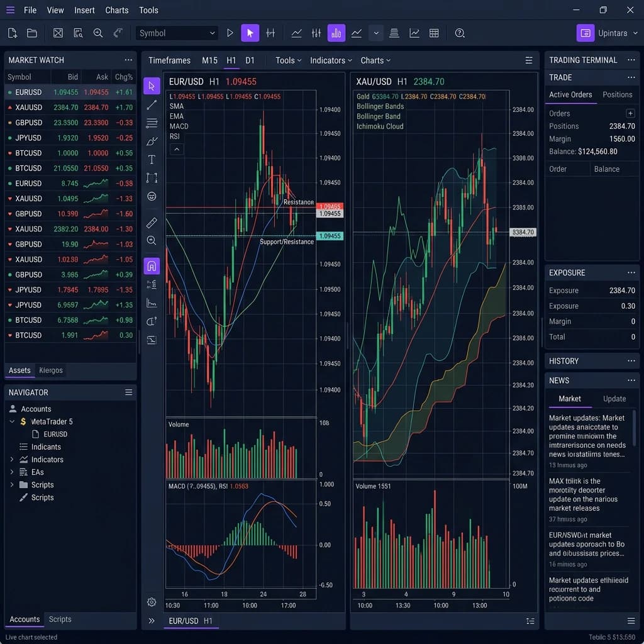Open the Tools dropdown in chart toolbar
The image size is (644, 644).
pos(288,60)
